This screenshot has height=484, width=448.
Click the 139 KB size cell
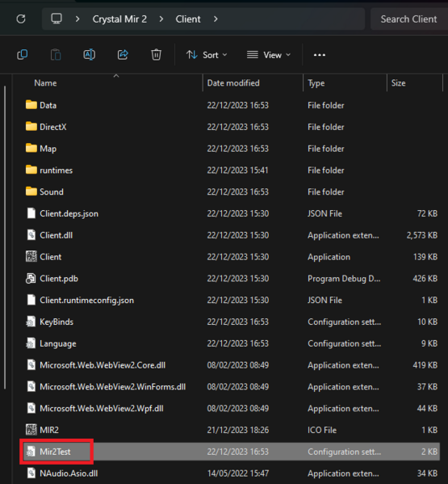click(425, 257)
